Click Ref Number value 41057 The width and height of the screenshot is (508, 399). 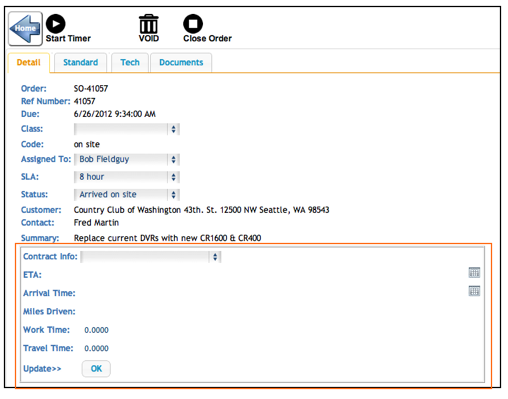pyautogui.click(x=84, y=101)
